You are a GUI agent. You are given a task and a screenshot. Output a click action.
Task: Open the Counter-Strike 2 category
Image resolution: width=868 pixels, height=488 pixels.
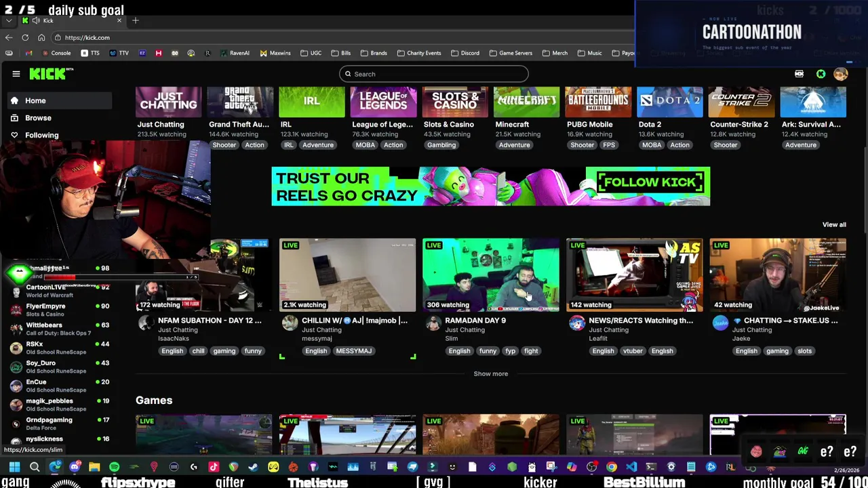pyautogui.click(x=742, y=102)
